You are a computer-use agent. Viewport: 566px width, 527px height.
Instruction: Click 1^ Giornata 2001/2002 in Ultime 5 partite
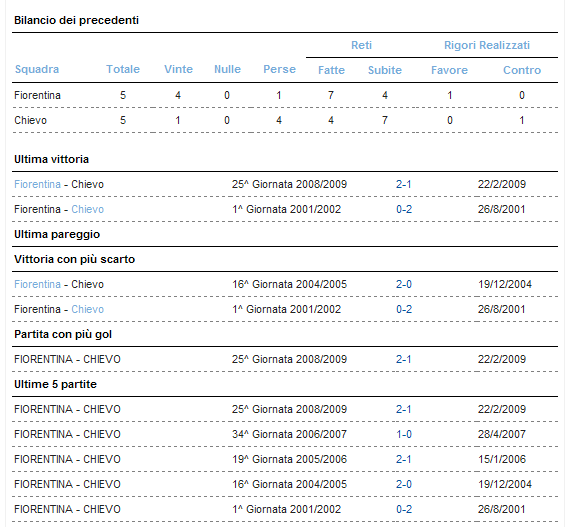pyautogui.click(x=287, y=509)
